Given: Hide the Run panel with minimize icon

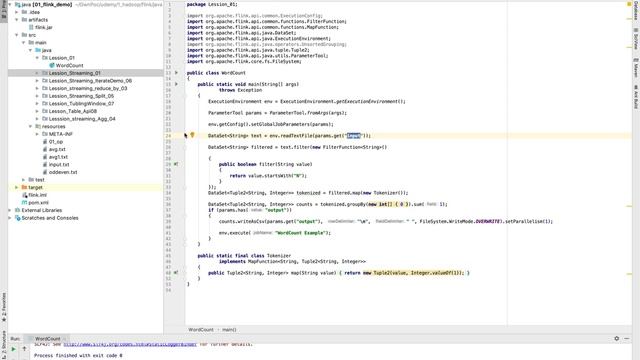Looking at the screenshot, I should point(627,338).
